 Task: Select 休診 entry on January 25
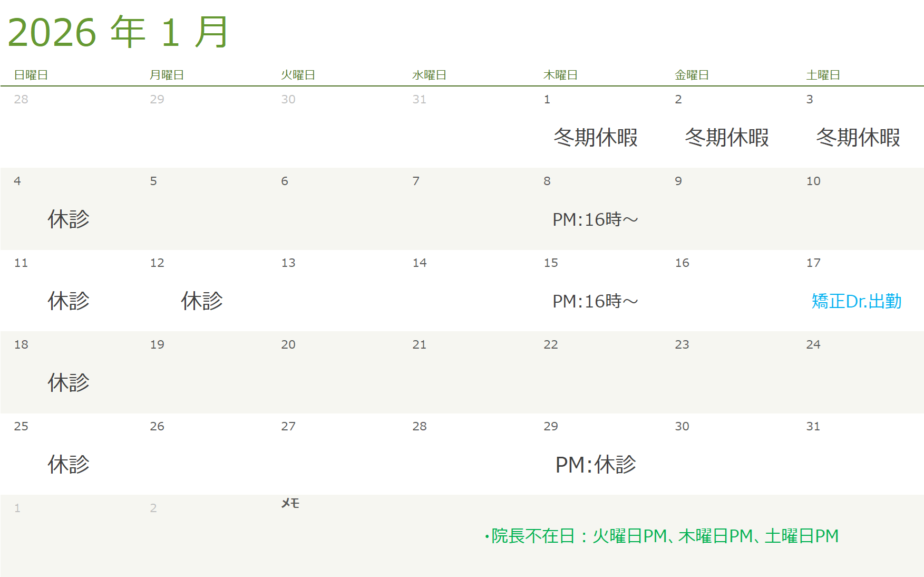click(69, 465)
